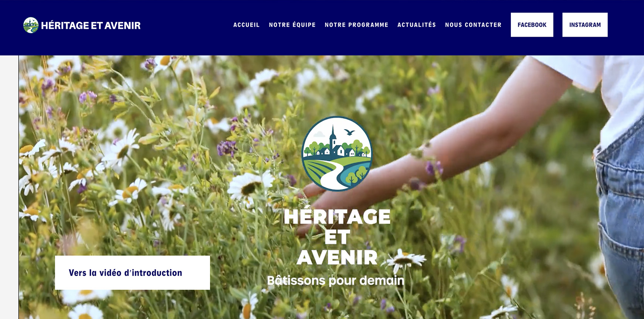Open the Notre Programme page
644x319 pixels.
357,25
